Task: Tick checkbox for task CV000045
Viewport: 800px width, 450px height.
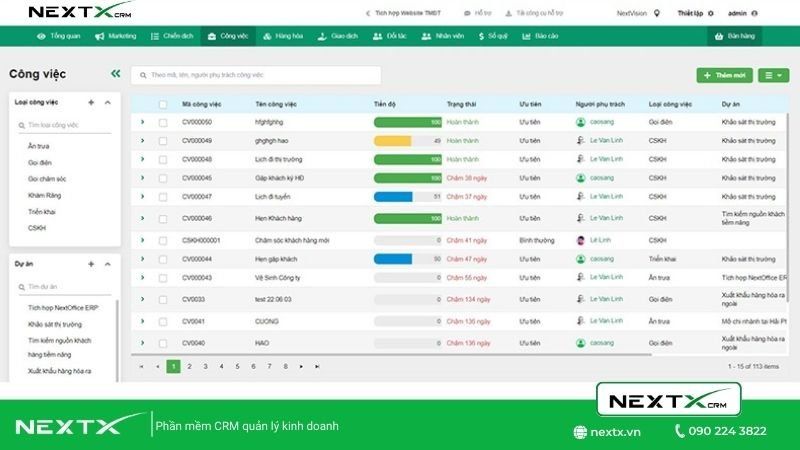Action: 163,178
